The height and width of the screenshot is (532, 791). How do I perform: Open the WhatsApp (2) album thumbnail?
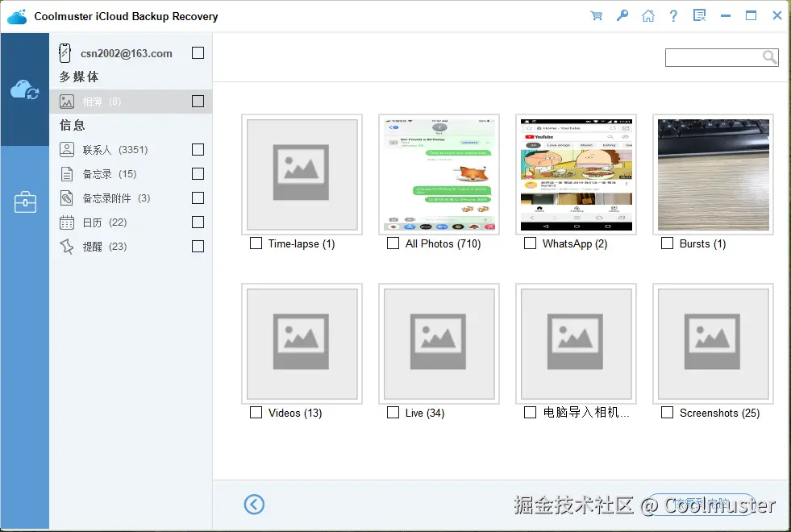tap(575, 174)
